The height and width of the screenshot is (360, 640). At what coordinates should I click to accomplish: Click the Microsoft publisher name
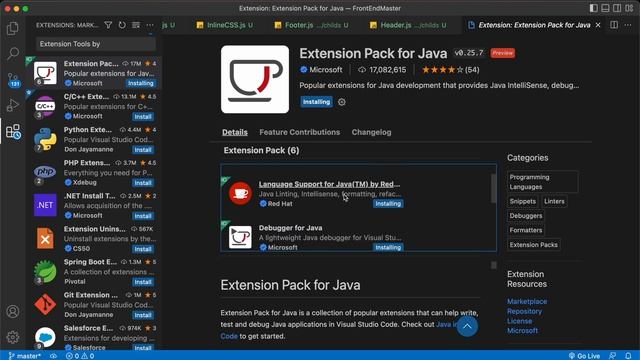point(325,70)
